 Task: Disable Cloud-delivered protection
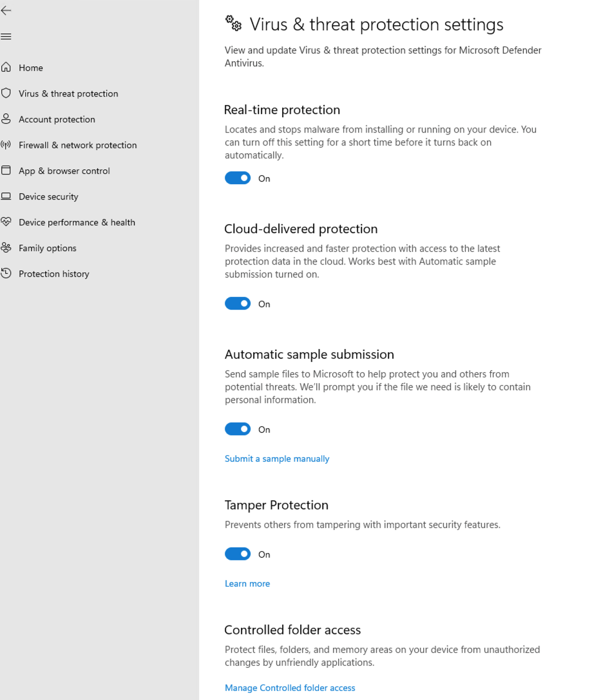coord(237,303)
